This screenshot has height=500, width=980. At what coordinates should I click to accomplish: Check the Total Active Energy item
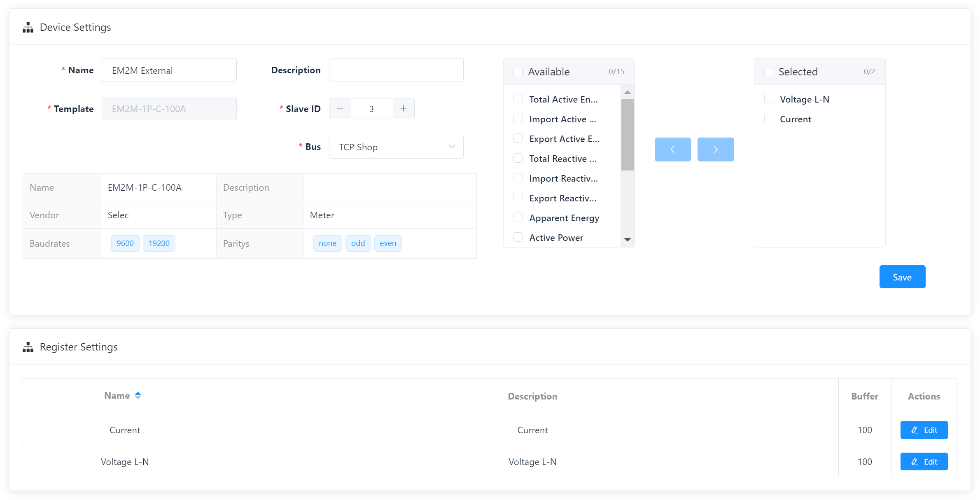pyautogui.click(x=518, y=99)
